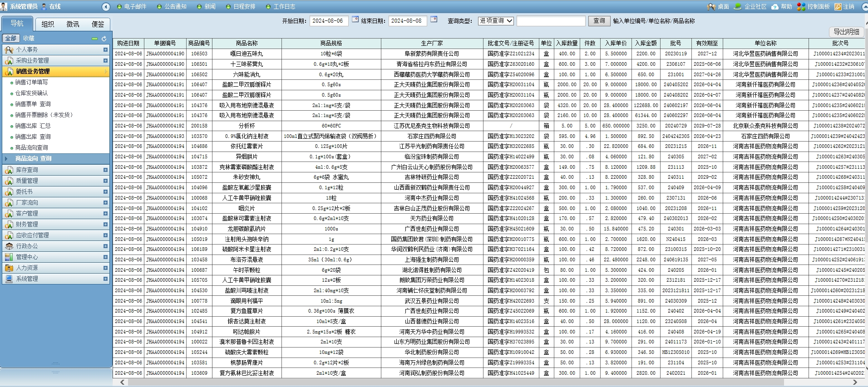Click the 入库金额 column header
Image resolution: width=868 pixels, height=387 pixels.
coord(646,43)
